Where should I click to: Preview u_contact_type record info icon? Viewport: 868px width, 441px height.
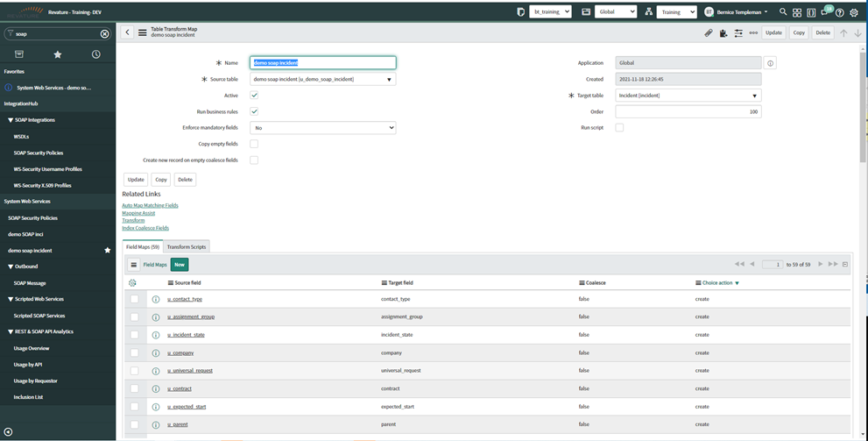(x=156, y=299)
